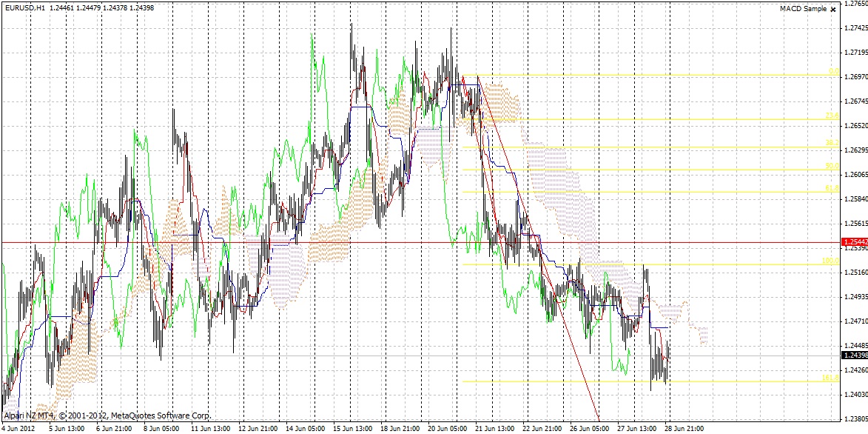Click the MACD Sample expert advisor X icon
This screenshot has width=868, height=434.
tap(833, 9)
